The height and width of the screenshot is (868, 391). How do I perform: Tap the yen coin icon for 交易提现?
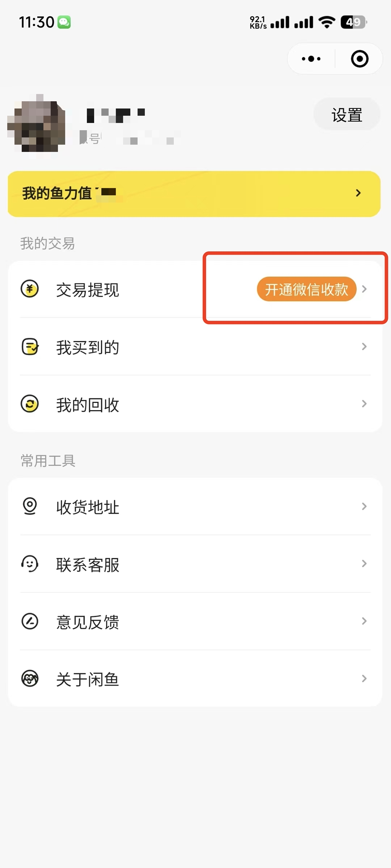click(30, 289)
